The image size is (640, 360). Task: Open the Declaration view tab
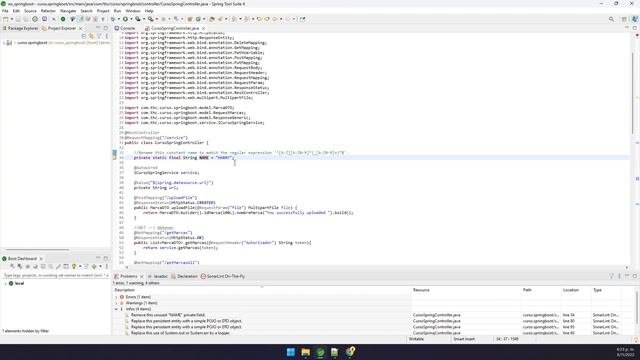pyautogui.click(x=184, y=276)
